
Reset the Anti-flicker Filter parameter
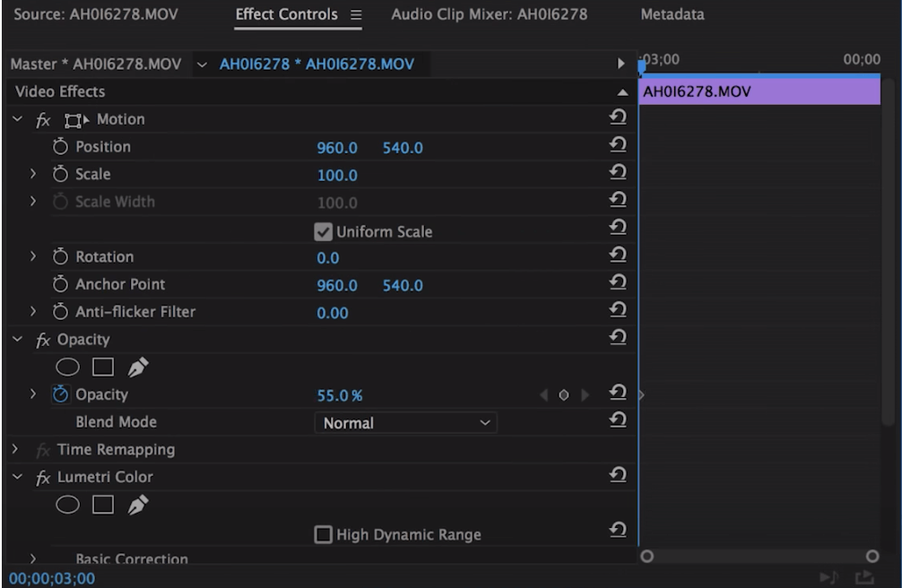point(618,311)
